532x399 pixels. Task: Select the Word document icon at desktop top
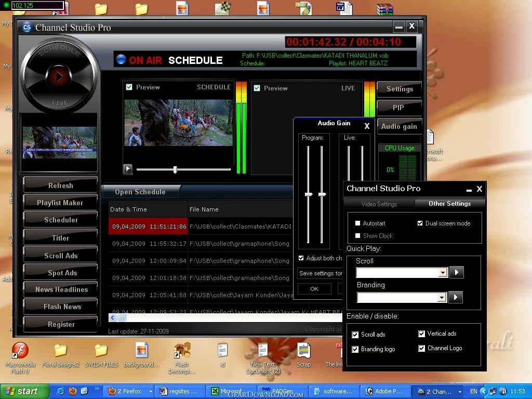[344, 8]
